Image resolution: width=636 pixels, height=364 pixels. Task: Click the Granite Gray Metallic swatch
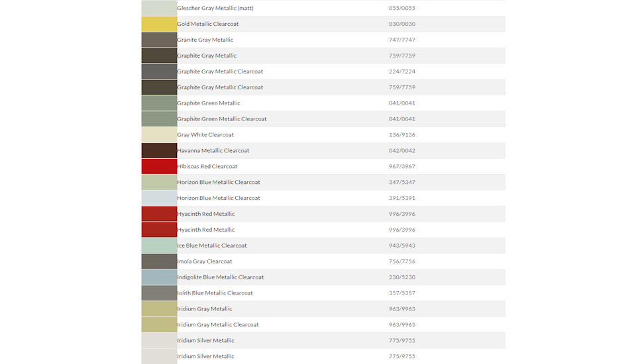click(x=159, y=40)
